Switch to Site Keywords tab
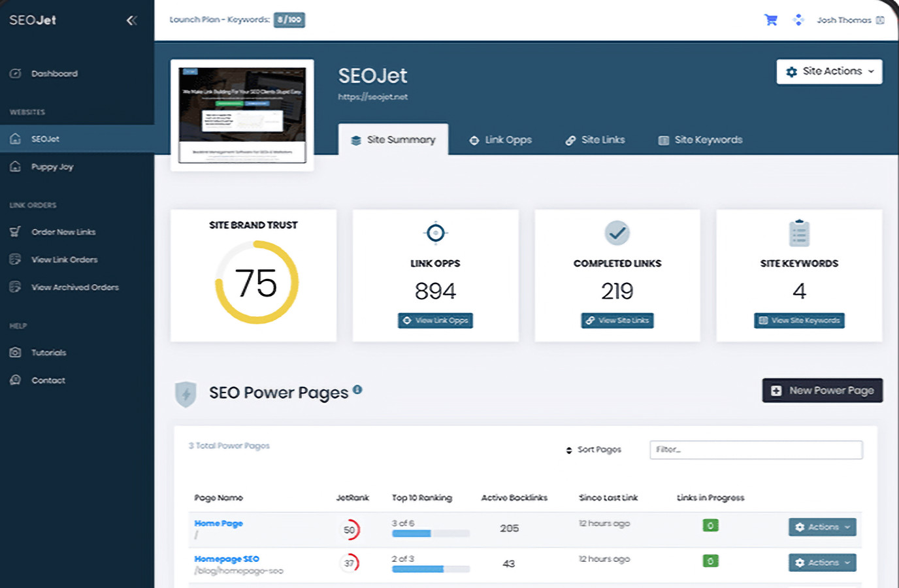The height and width of the screenshot is (588, 899). click(x=700, y=140)
